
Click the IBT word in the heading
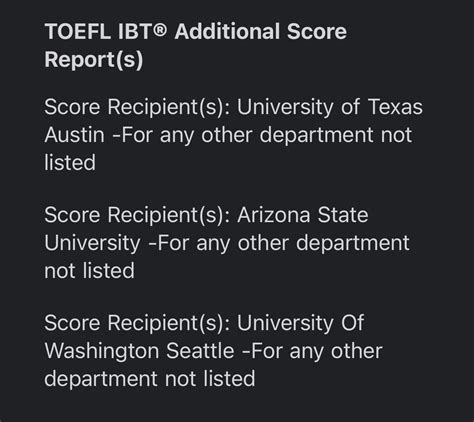tap(134, 31)
